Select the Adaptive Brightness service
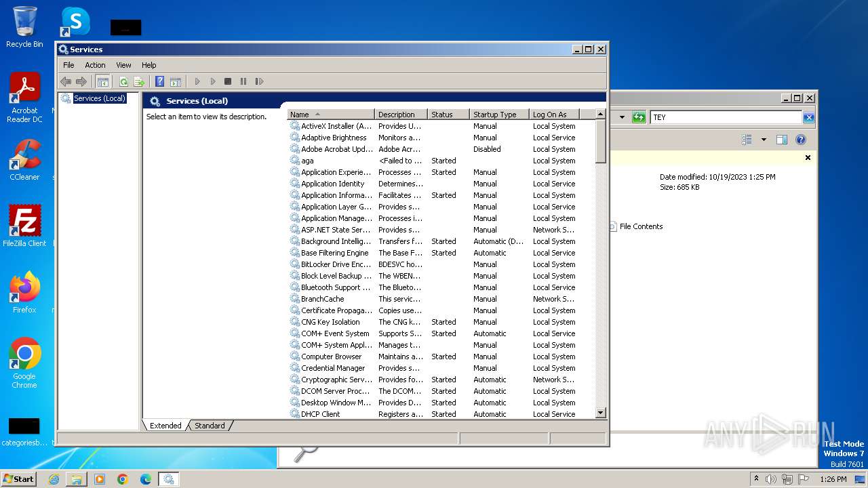Screen dimensions: 868x488 [441, 138]
